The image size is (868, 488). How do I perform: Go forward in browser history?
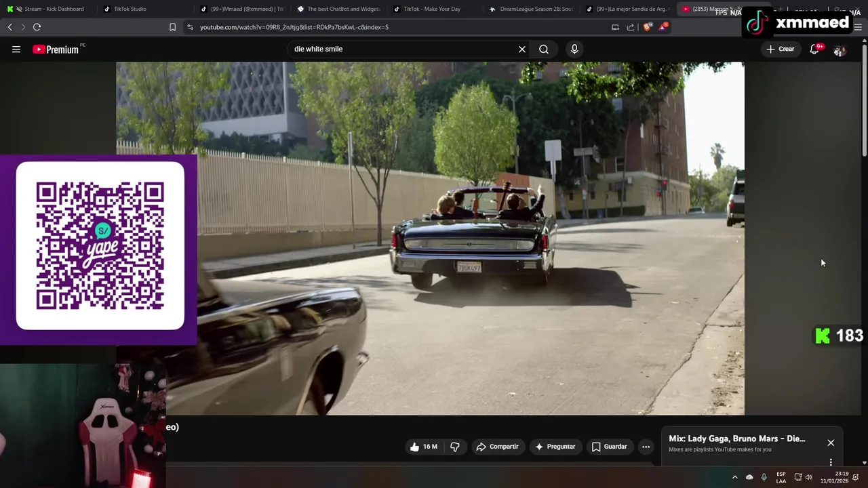coord(23,27)
